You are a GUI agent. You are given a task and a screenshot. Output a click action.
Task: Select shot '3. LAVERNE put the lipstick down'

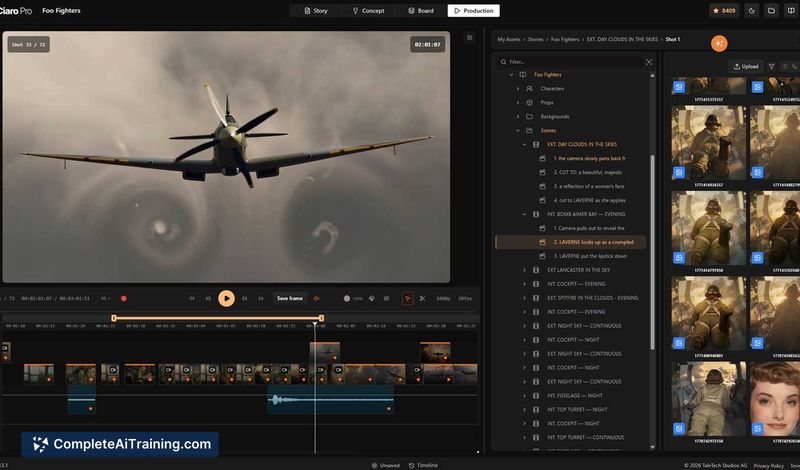coord(590,256)
